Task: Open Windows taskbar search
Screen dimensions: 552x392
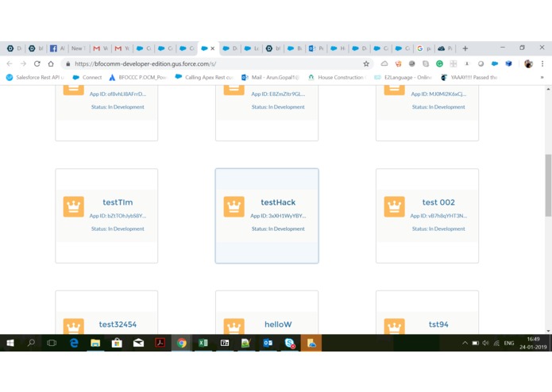Action: point(31,343)
